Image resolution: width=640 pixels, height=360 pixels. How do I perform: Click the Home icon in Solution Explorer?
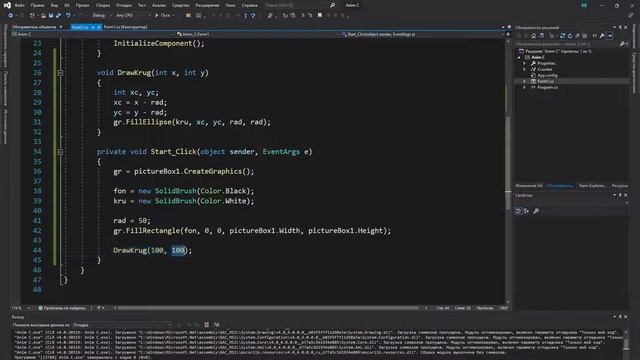[533, 36]
